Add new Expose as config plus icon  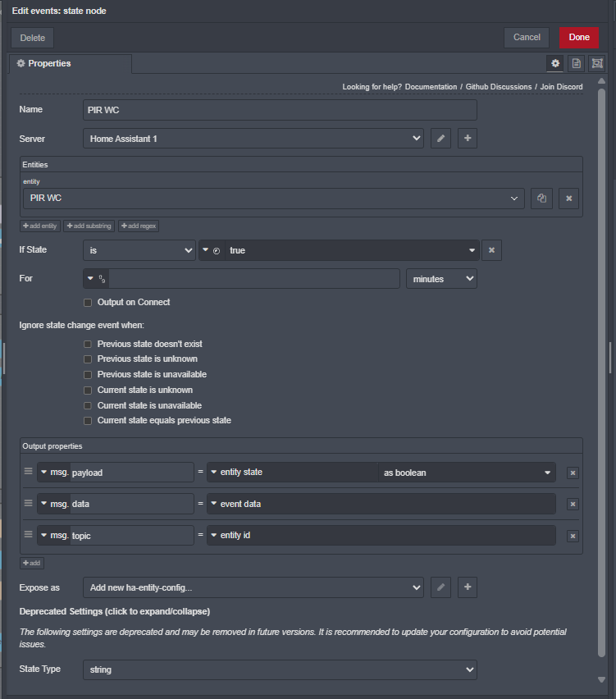pyautogui.click(x=468, y=587)
